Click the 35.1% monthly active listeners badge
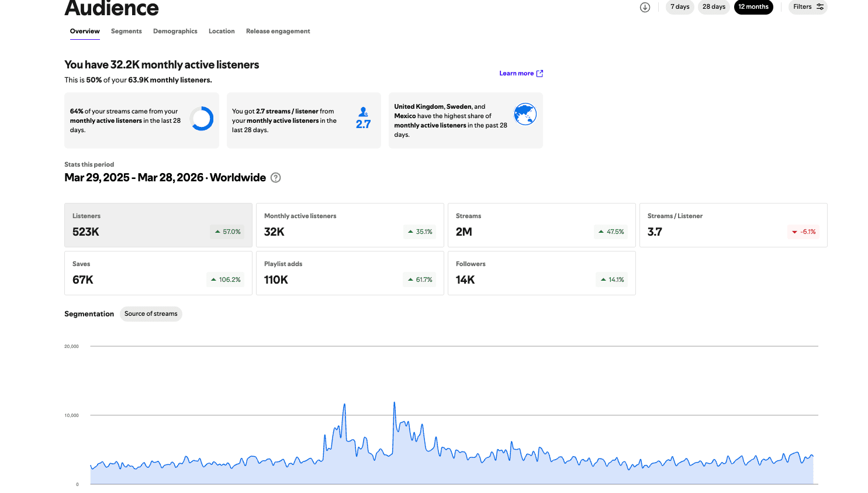This screenshot has height=493, width=868. pyautogui.click(x=420, y=232)
